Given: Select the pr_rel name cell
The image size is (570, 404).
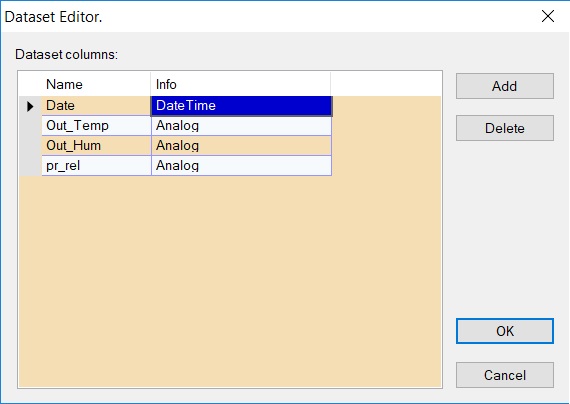Looking at the screenshot, I should tap(96, 166).
